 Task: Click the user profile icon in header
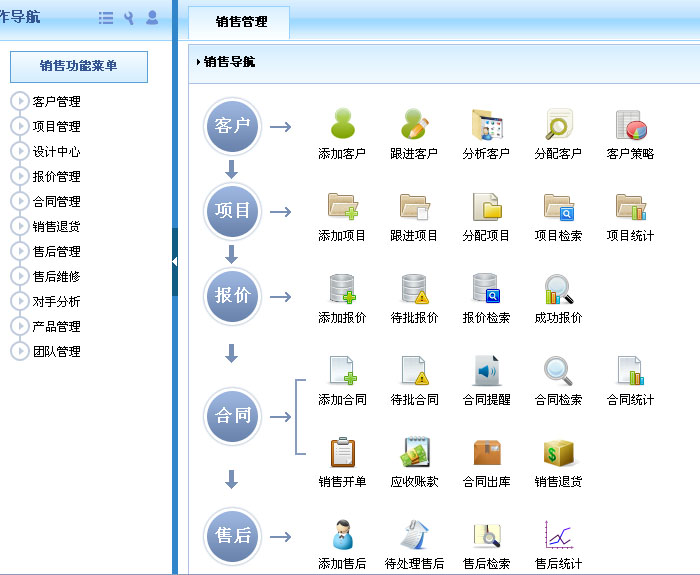pyautogui.click(x=152, y=18)
